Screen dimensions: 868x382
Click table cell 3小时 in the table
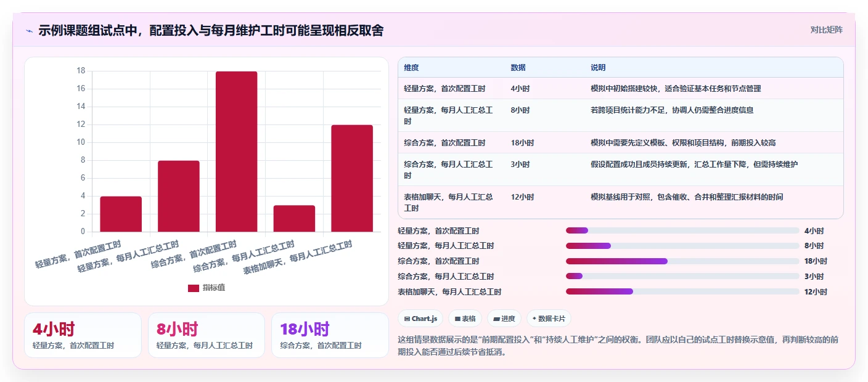click(x=520, y=165)
